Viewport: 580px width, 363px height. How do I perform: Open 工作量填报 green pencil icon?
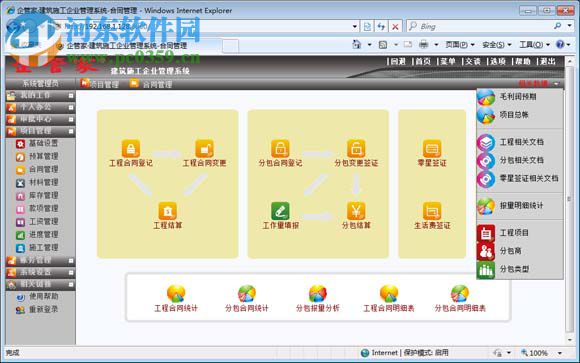point(280,211)
